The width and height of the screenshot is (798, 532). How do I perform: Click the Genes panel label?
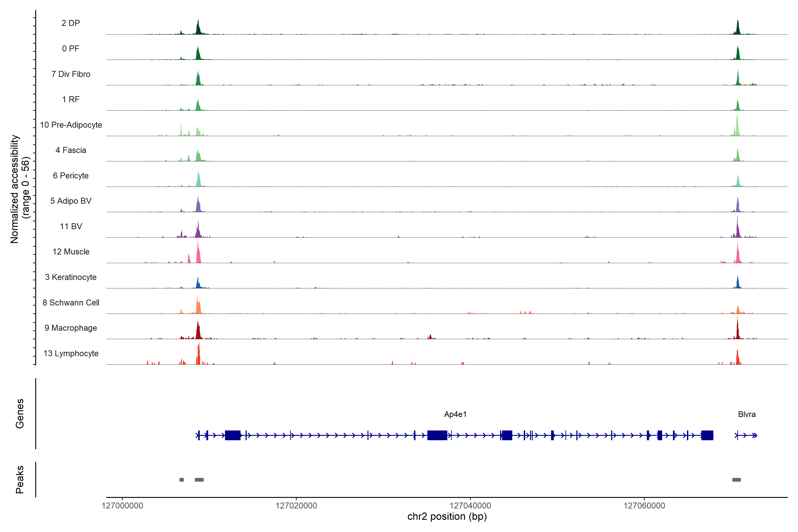tap(20, 413)
